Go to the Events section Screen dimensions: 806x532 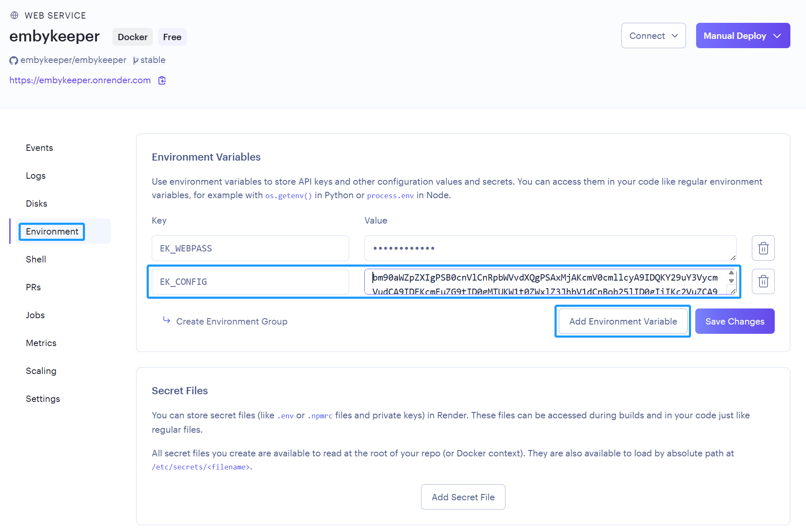(x=39, y=148)
